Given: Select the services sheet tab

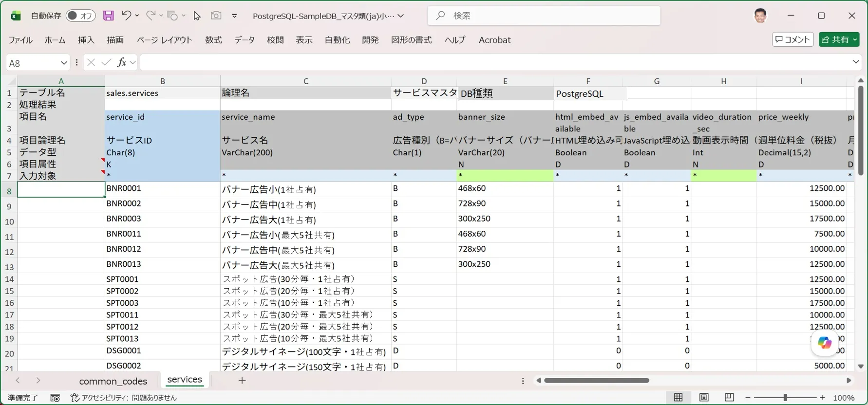Looking at the screenshot, I should coord(185,380).
